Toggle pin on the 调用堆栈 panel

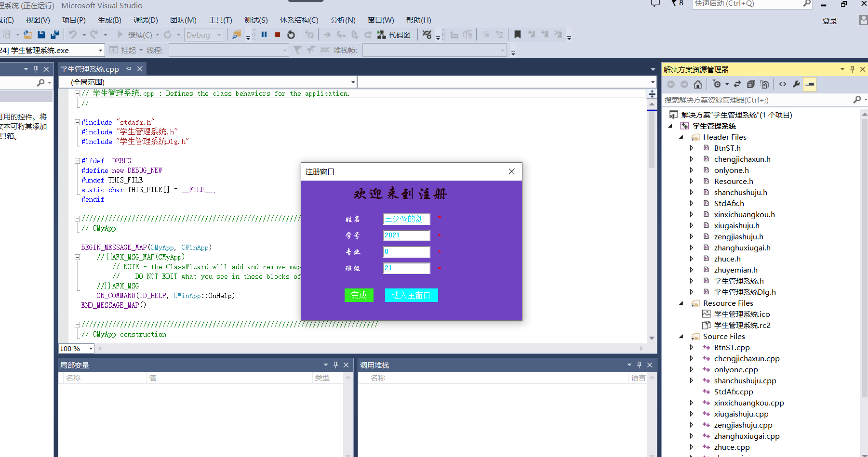[x=640, y=365]
